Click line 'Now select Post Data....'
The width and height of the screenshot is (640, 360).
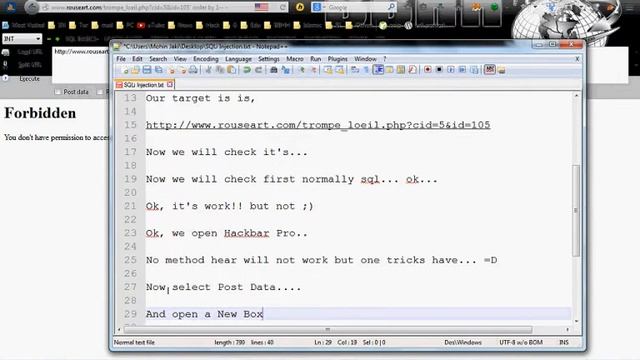point(223,287)
